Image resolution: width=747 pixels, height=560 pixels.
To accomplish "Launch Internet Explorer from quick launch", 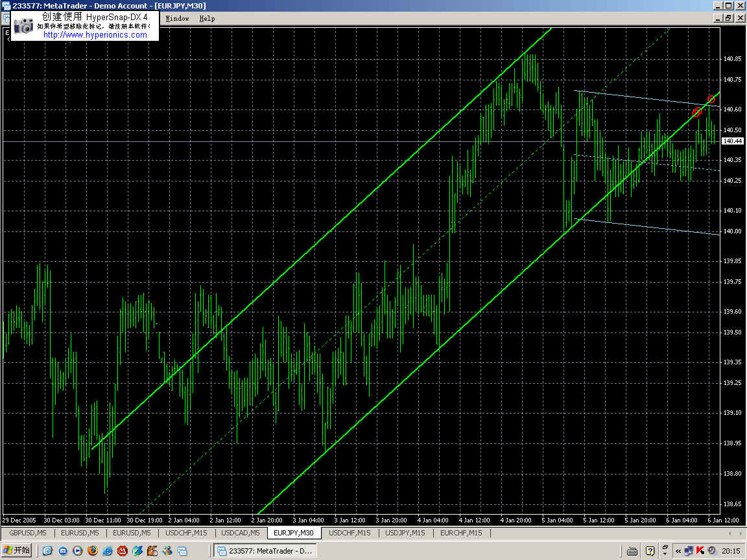I will tap(108, 551).
